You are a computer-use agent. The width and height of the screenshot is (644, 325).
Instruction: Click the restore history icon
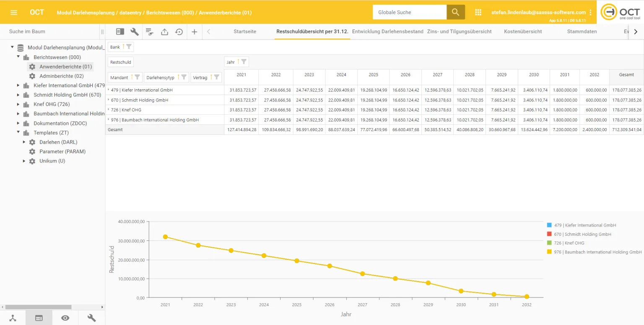pos(179,31)
